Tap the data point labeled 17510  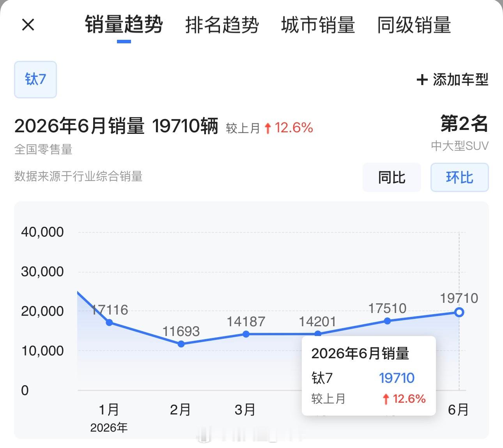coord(387,321)
